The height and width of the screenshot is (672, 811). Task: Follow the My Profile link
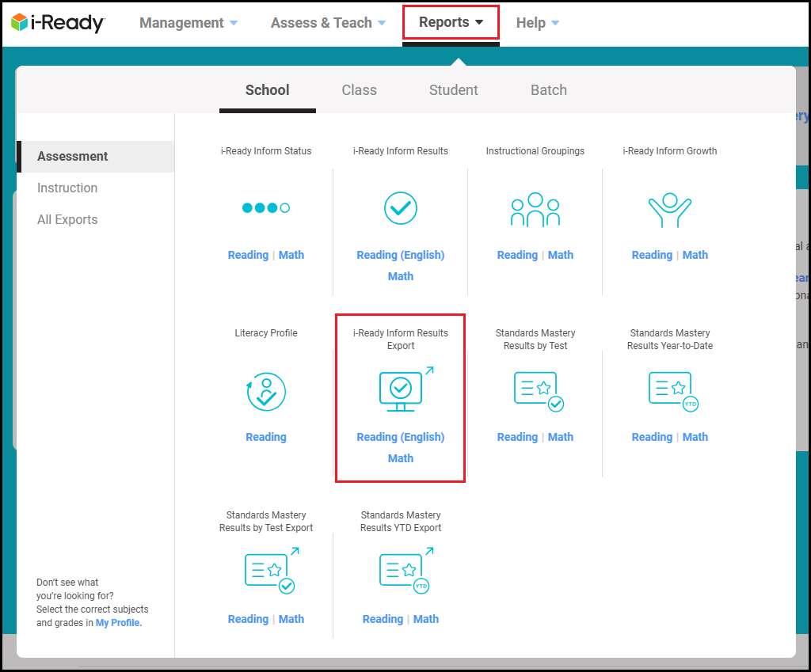(119, 623)
